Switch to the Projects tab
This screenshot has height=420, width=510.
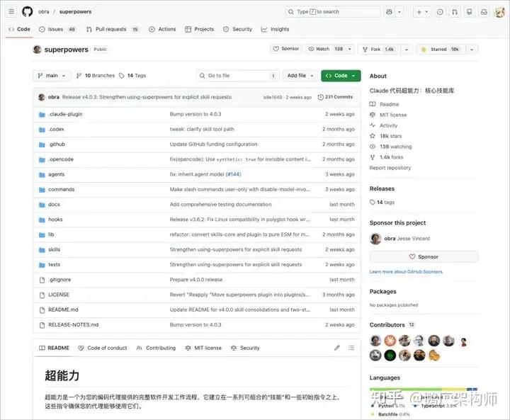[x=199, y=29]
